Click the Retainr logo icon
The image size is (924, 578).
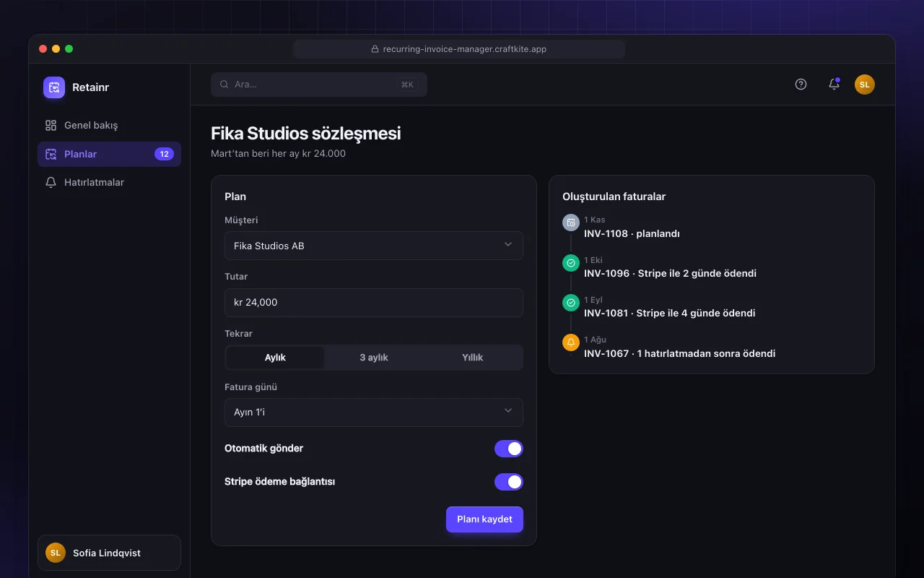click(x=54, y=87)
